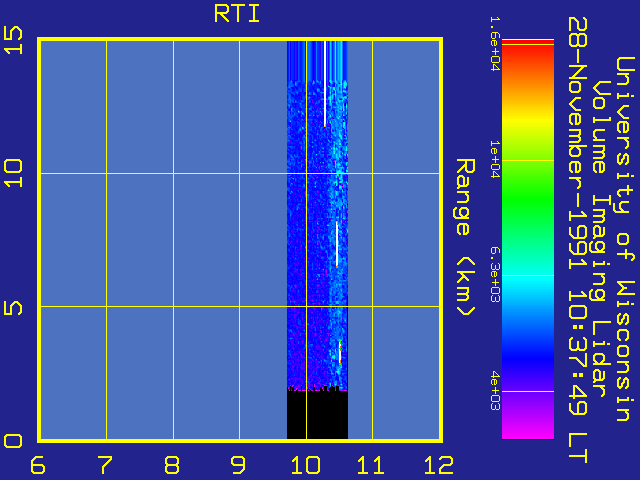Click the time axis tick label 11
The width and height of the screenshot is (640, 480).
[x=371, y=465]
